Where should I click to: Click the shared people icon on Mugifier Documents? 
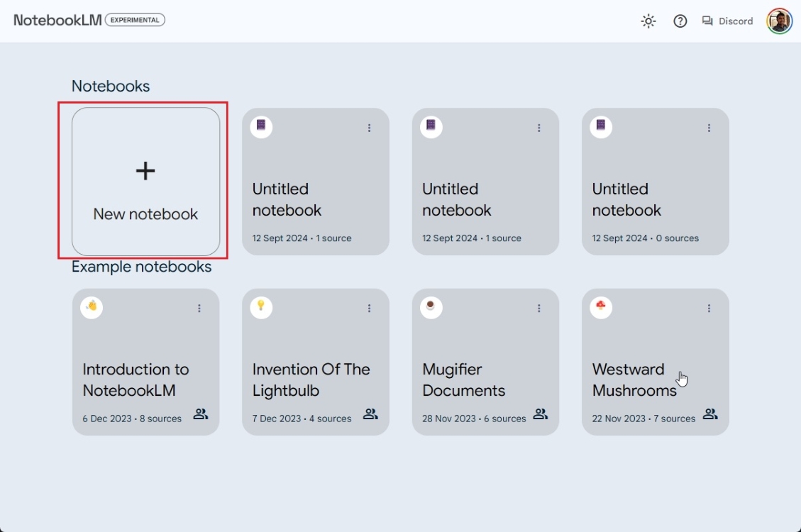541,414
